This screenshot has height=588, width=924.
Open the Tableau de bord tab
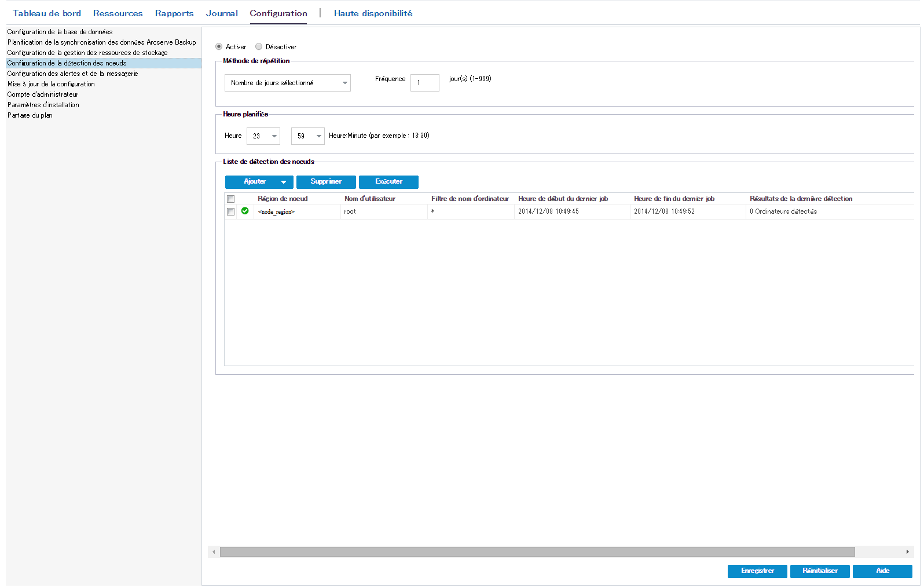coord(47,13)
